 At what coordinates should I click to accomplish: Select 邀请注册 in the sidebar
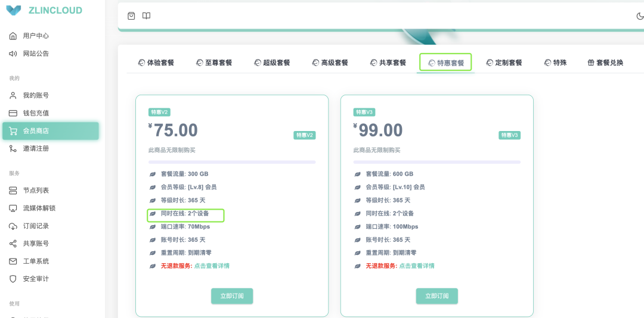tap(36, 148)
